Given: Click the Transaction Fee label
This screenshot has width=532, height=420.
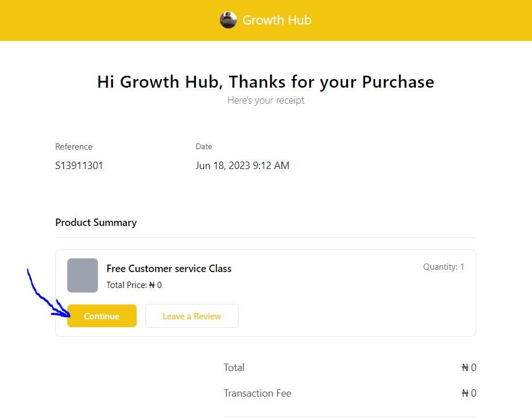Looking at the screenshot, I should (x=257, y=393).
